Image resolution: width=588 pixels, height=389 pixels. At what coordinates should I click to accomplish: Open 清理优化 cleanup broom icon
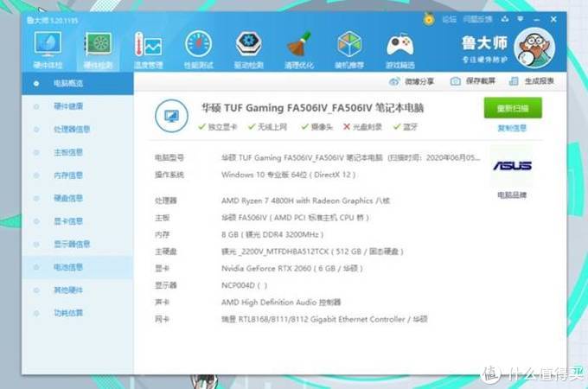click(x=299, y=48)
